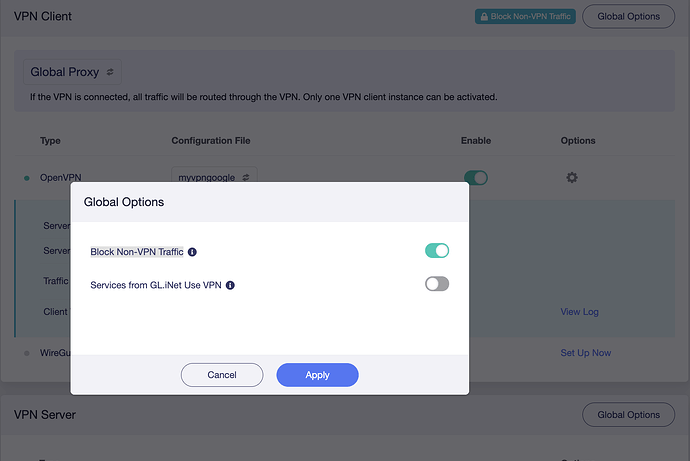Image resolution: width=690 pixels, height=461 pixels.
Task: Open the Global Proxy mode dropdown
Action: click(72, 72)
